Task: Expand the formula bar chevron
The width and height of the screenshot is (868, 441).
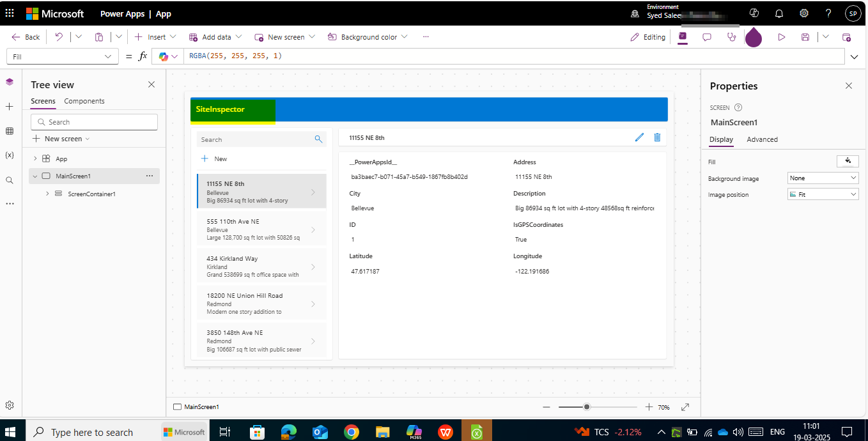Action: (855, 57)
